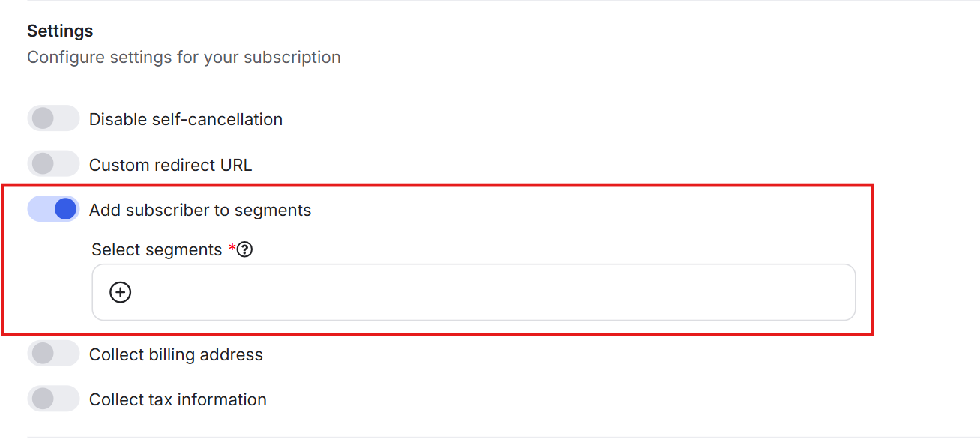
Task: Switch on Collect tax information toggle
Action: [x=53, y=399]
